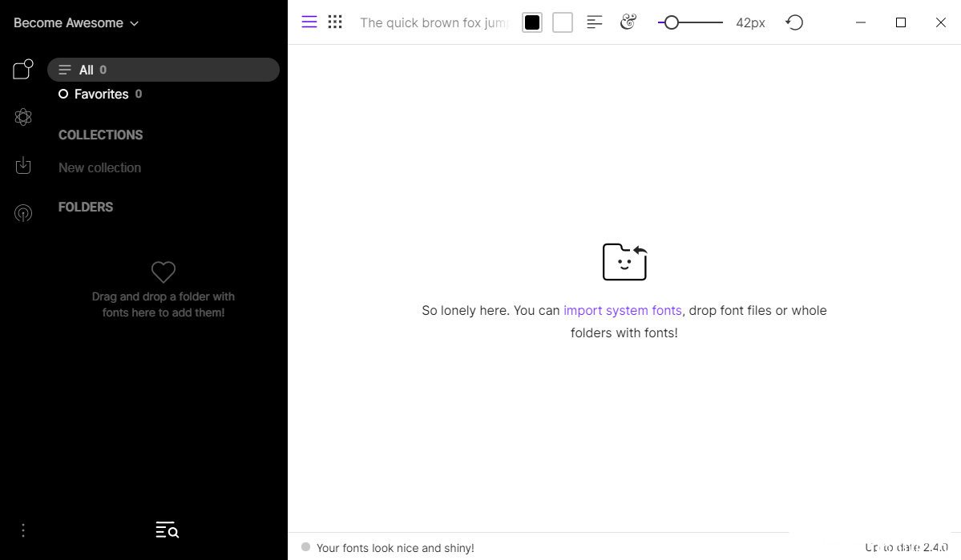Switch to list view layout

click(x=309, y=22)
